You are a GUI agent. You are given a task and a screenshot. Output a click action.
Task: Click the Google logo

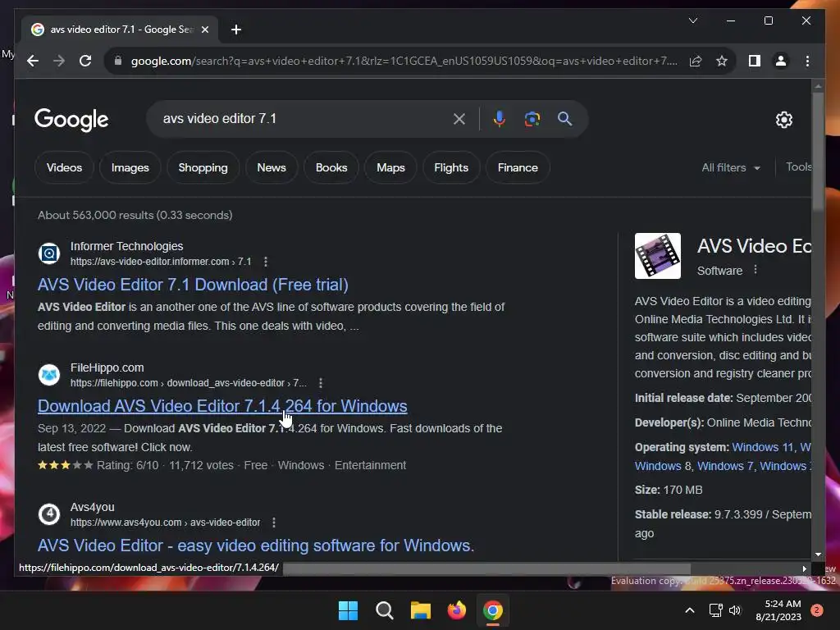71,120
